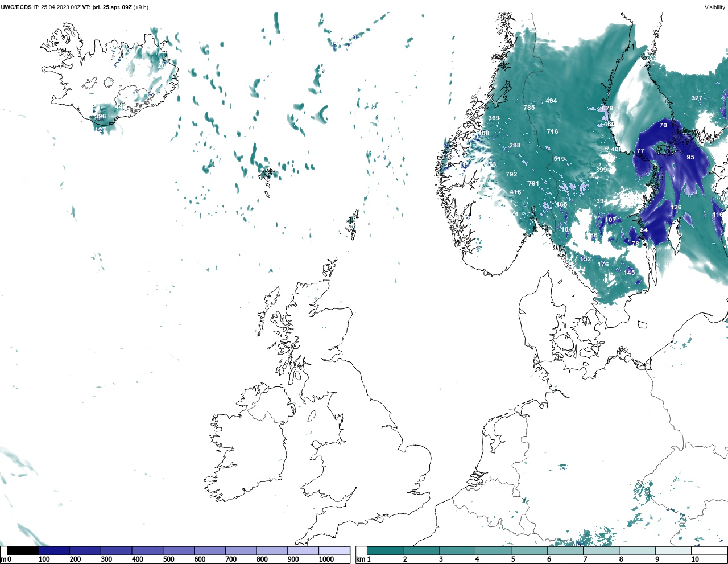This screenshot has width=728, height=564.
Task: Click visibility value '494' on the map
Action: click(551, 101)
